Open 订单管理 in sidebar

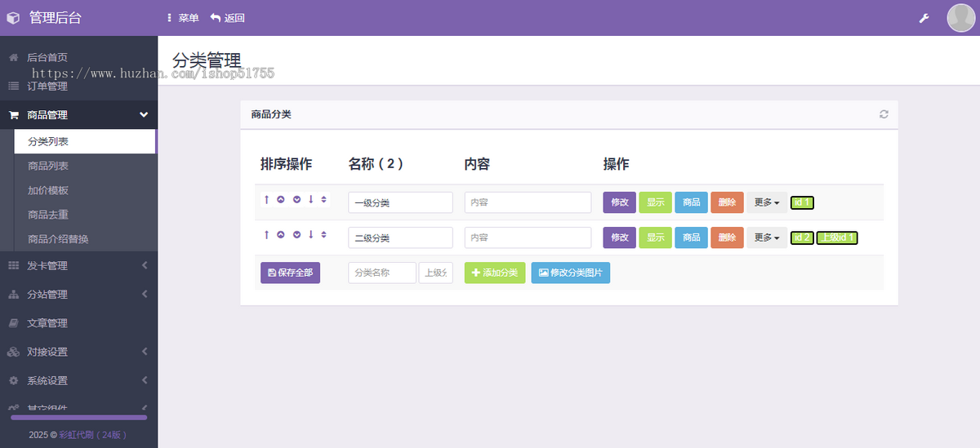point(78,86)
